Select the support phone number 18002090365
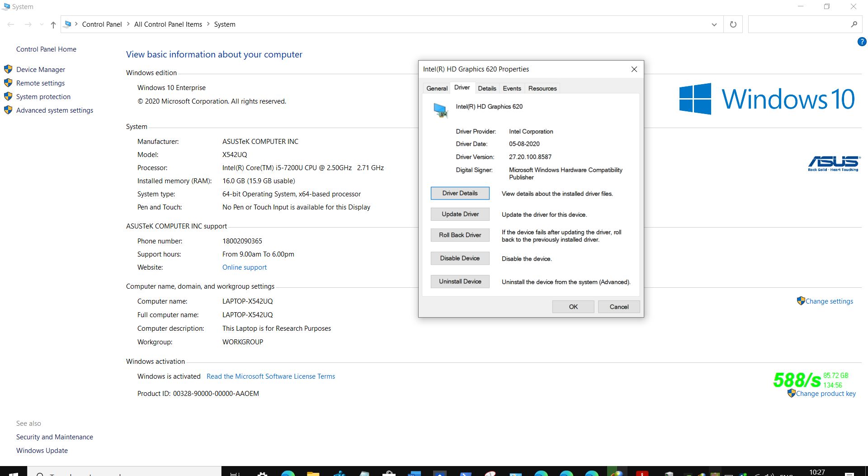Screen dimensions: 868x476 click(x=242, y=241)
